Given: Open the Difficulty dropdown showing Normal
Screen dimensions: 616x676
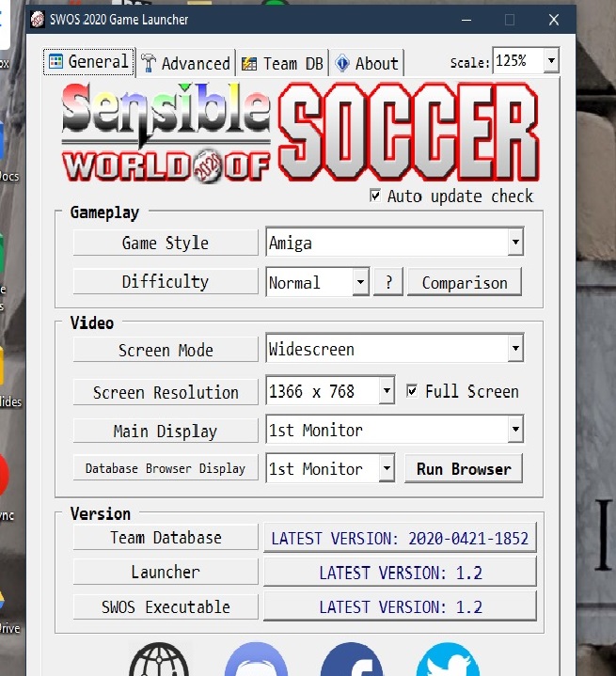Looking at the screenshot, I should [360, 282].
